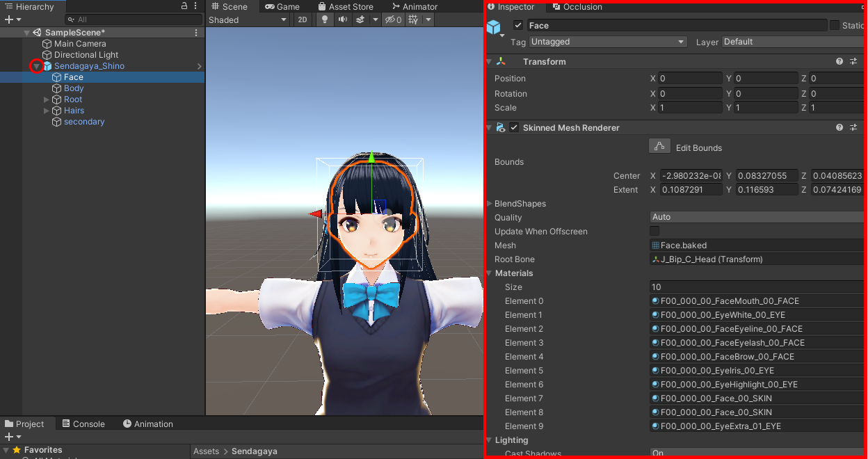This screenshot has width=868, height=459.
Task: Expand the BlendShapes foldout
Action: (490, 204)
